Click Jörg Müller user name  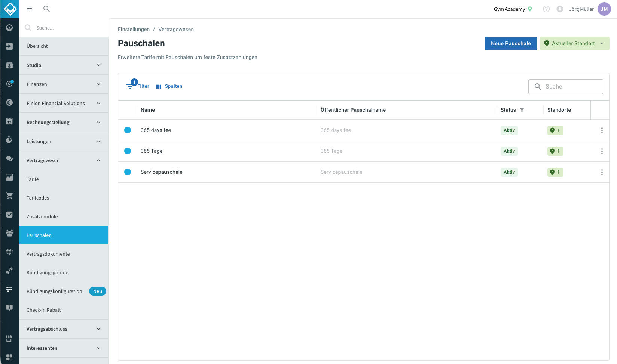click(581, 9)
